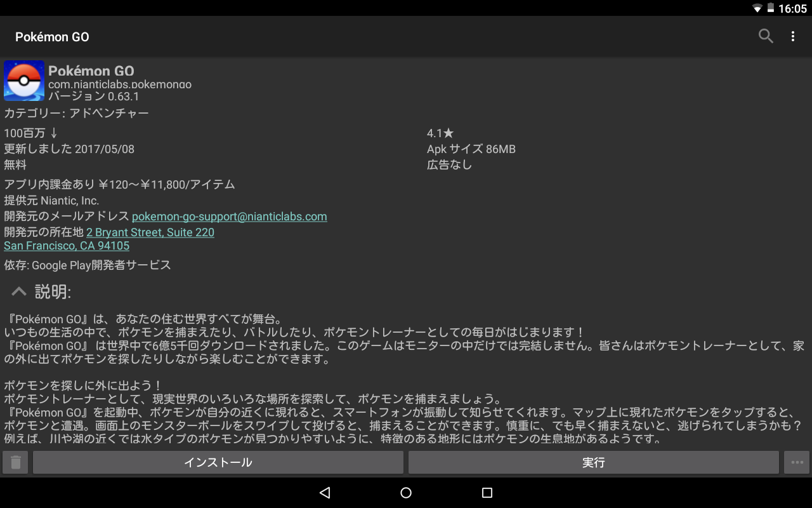Tap the 広告なし label
The height and width of the screenshot is (508, 812).
pos(450,165)
